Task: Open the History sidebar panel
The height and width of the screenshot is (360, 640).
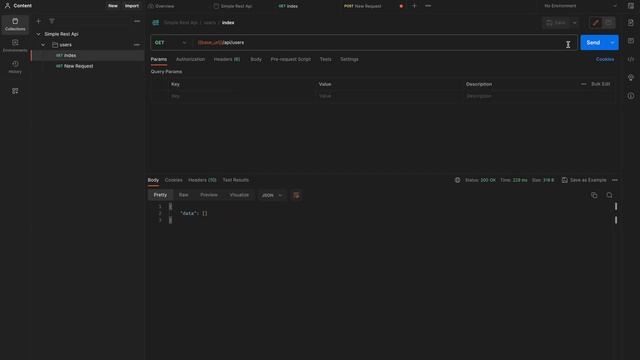Action: [x=15, y=67]
